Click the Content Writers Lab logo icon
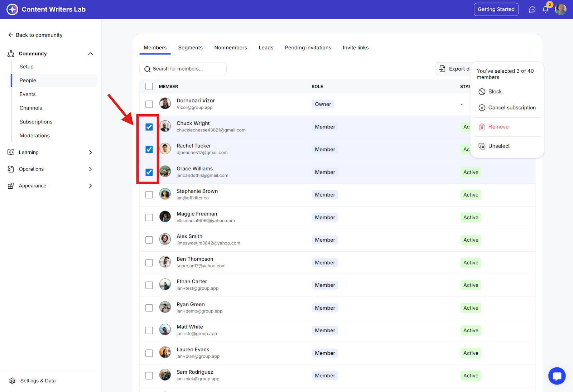The image size is (573, 392). coord(12,9)
